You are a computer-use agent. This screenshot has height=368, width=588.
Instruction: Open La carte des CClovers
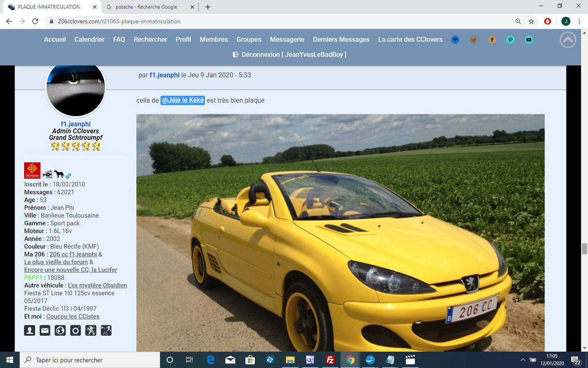pyautogui.click(x=410, y=39)
